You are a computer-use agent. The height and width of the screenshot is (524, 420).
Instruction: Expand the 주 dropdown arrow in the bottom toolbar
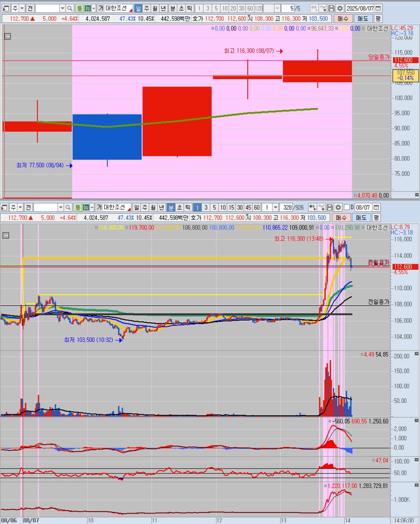20,207
